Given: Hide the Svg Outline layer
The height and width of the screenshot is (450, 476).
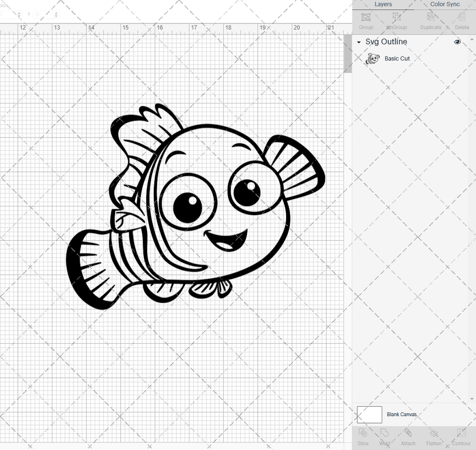Looking at the screenshot, I should coord(457,42).
